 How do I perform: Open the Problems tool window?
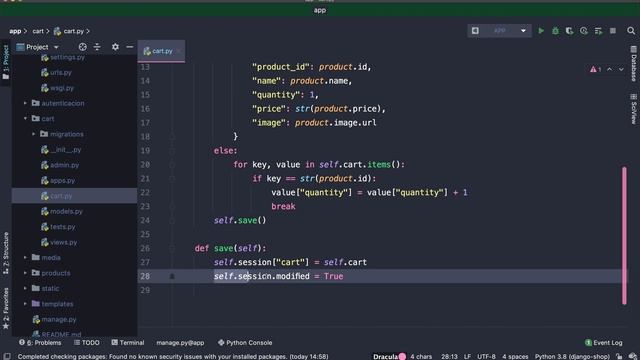coord(40,343)
